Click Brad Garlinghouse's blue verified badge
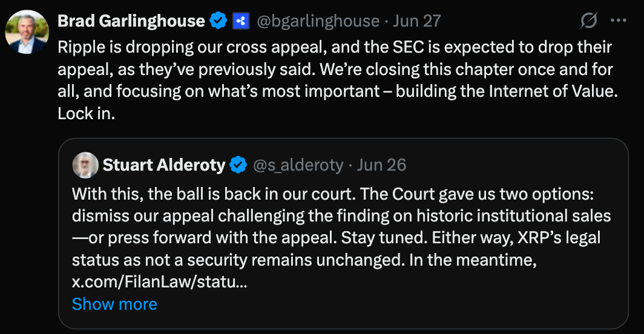The image size is (644, 334). pos(218,21)
